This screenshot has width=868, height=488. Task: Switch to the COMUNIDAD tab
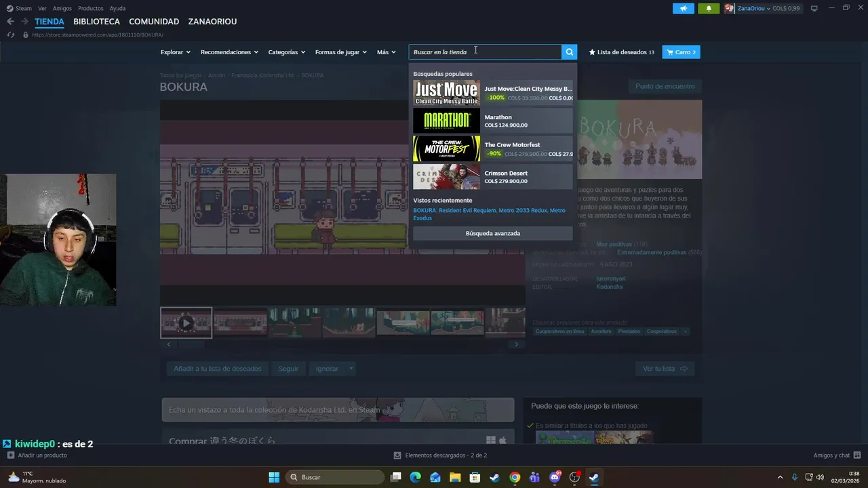(x=154, y=22)
